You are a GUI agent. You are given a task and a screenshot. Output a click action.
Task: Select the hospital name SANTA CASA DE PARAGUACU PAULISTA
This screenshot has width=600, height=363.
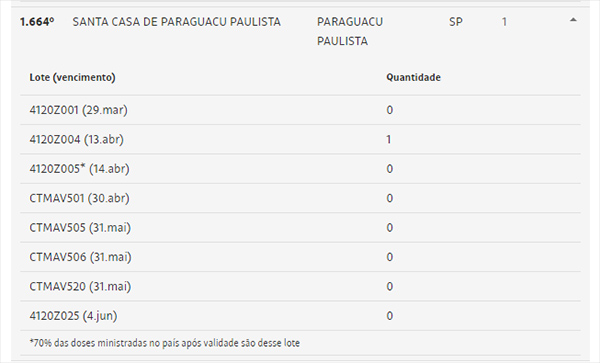click(176, 22)
